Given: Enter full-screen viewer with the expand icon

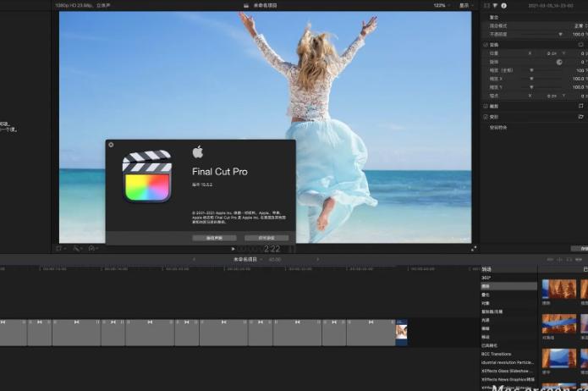Looking at the screenshot, I should [472, 249].
